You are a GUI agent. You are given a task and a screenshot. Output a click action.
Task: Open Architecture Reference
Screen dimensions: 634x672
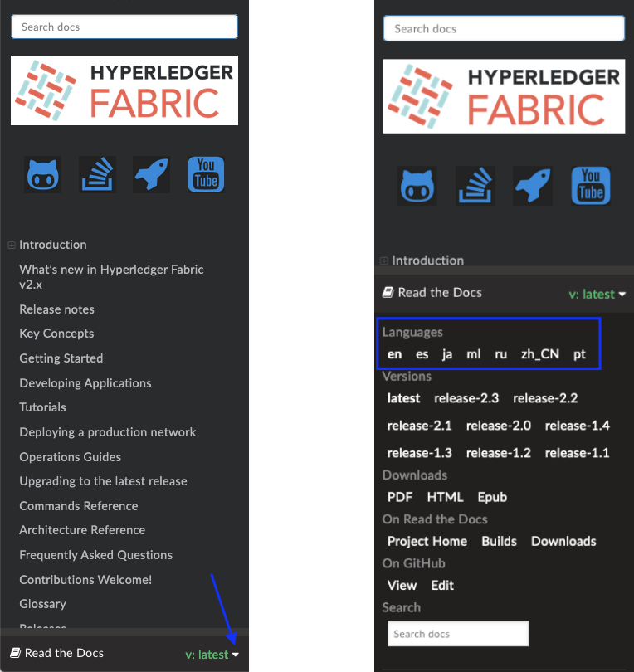coord(82,529)
